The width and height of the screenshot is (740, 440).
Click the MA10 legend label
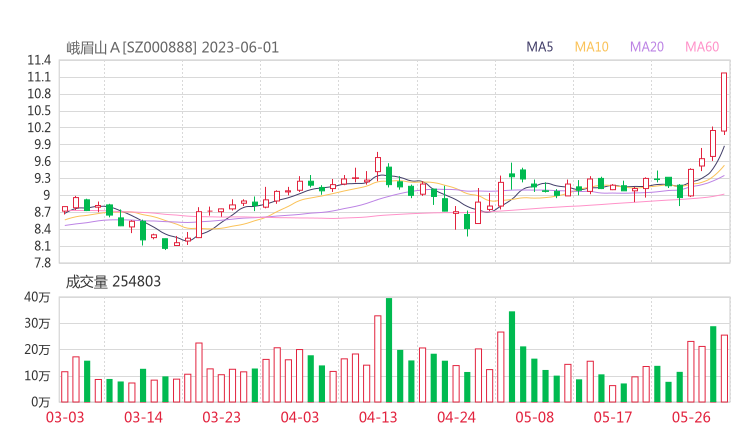click(x=591, y=47)
